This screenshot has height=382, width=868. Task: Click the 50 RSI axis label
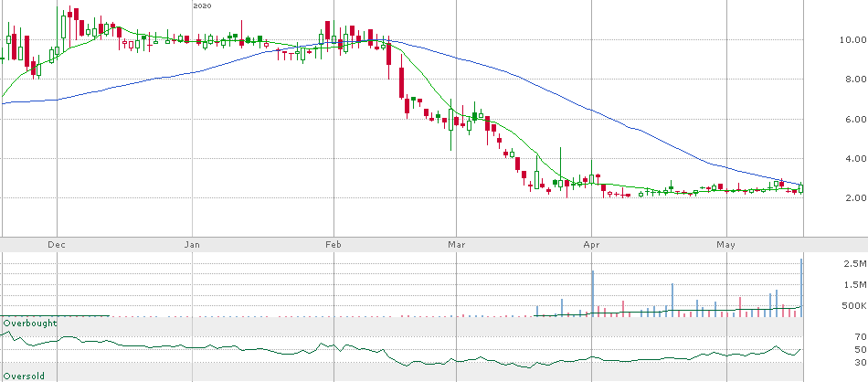pos(860,349)
